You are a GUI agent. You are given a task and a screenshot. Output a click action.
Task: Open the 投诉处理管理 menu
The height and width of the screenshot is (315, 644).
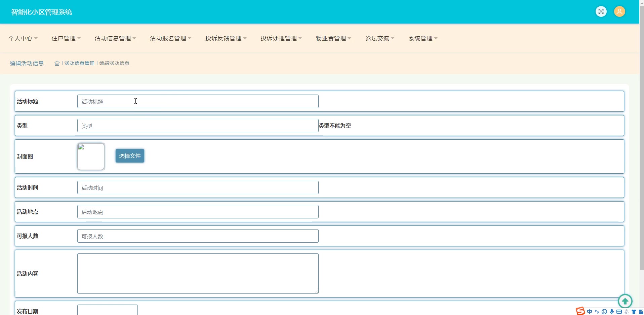(x=281, y=38)
